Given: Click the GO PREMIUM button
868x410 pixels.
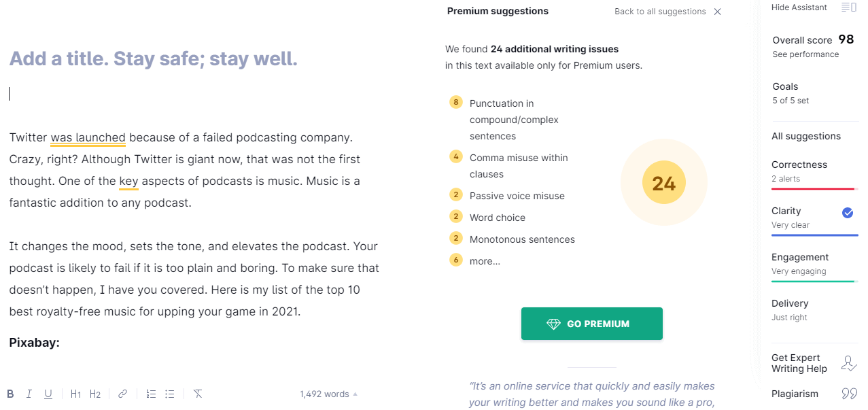Looking at the screenshot, I should click(591, 324).
